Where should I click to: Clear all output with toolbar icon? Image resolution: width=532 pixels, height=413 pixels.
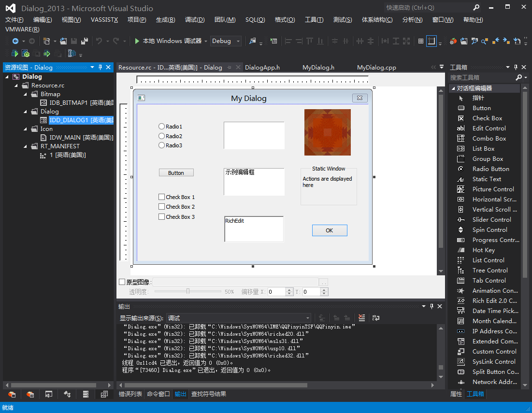click(x=361, y=318)
